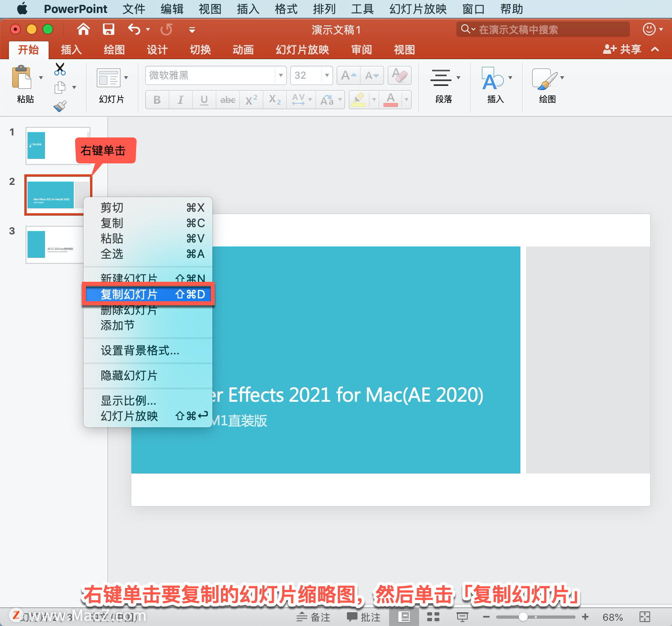Switch to Slide Sorter view icon
This screenshot has width=672, height=626.
point(433,617)
